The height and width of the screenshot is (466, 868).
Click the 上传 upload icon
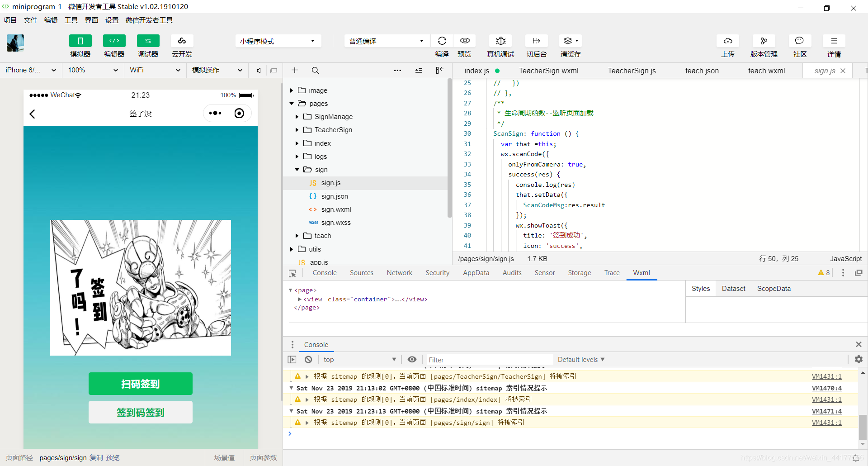coord(728,41)
